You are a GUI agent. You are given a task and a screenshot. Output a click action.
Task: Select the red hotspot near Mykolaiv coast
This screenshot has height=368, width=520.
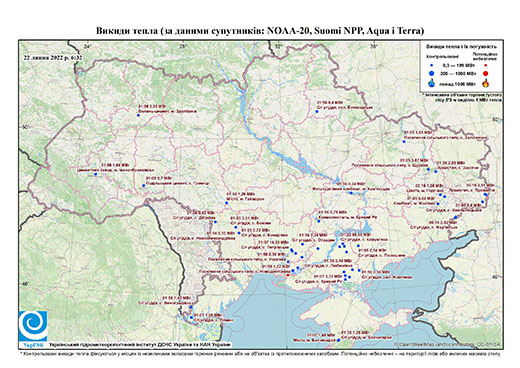coord(288,275)
